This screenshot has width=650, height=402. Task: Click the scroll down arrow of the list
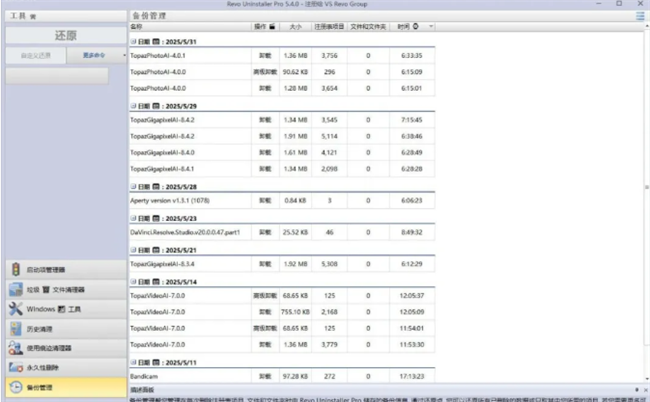click(647, 378)
